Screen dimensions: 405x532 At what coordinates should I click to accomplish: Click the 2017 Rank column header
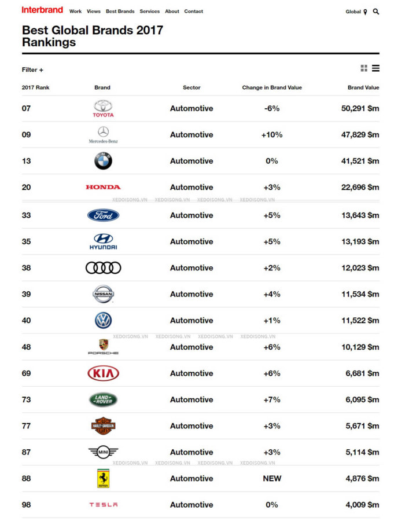tap(36, 88)
